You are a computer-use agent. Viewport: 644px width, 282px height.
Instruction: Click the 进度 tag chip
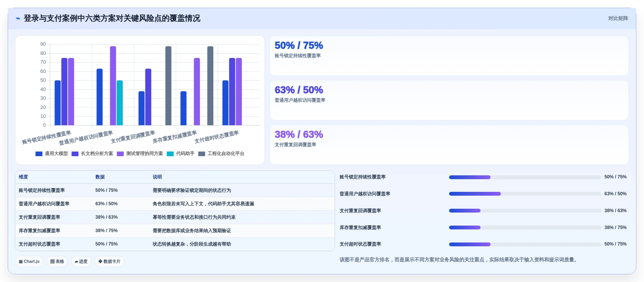pos(81,262)
